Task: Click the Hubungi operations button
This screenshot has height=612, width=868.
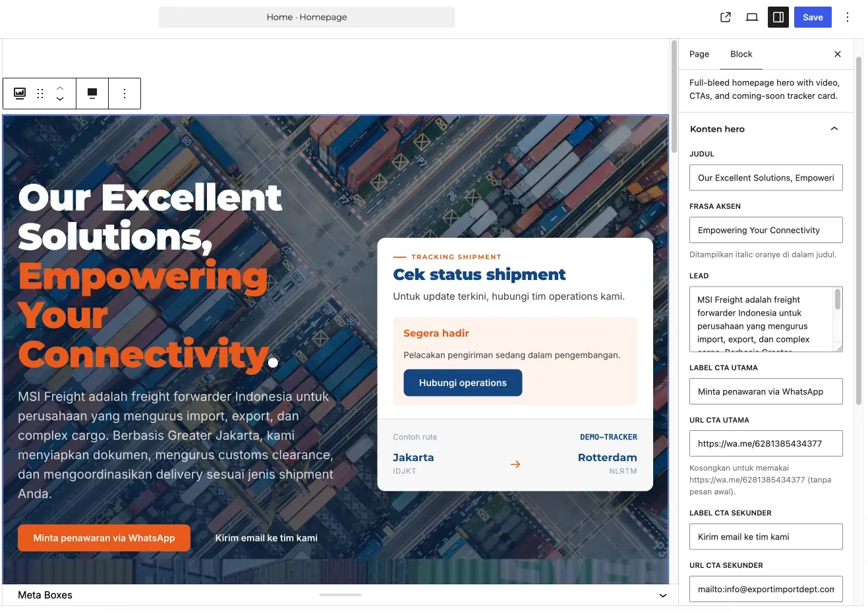Action: point(463,383)
